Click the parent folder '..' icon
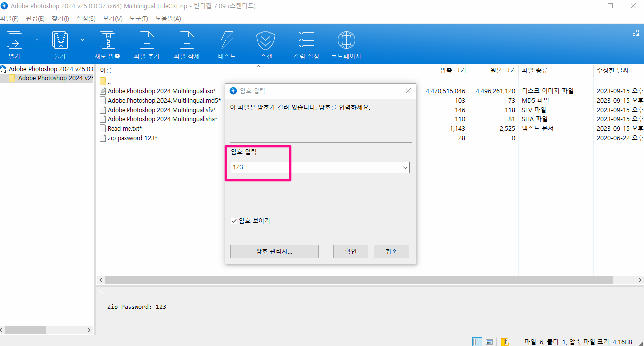 pyautogui.click(x=103, y=81)
